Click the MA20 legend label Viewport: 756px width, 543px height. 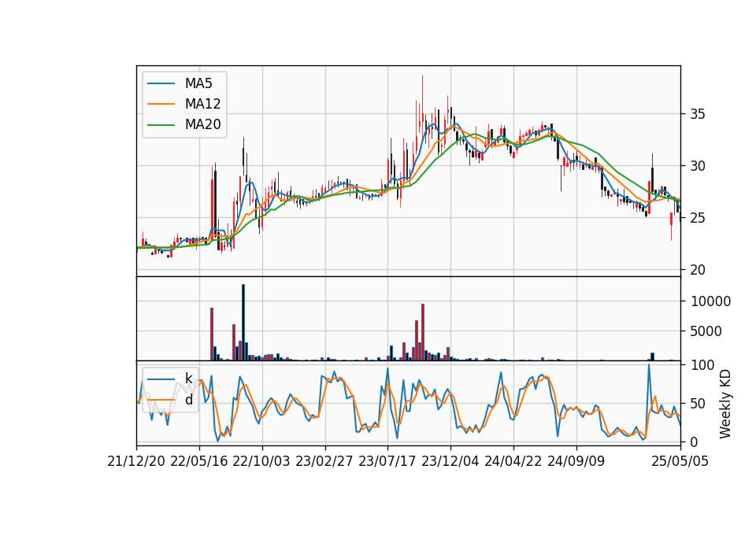click(202, 124)
